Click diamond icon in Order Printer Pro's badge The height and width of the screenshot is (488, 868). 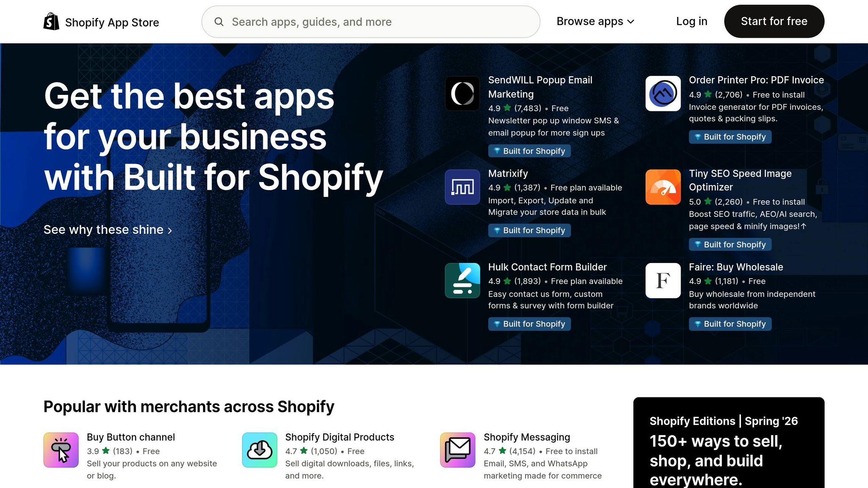point(698,137)
